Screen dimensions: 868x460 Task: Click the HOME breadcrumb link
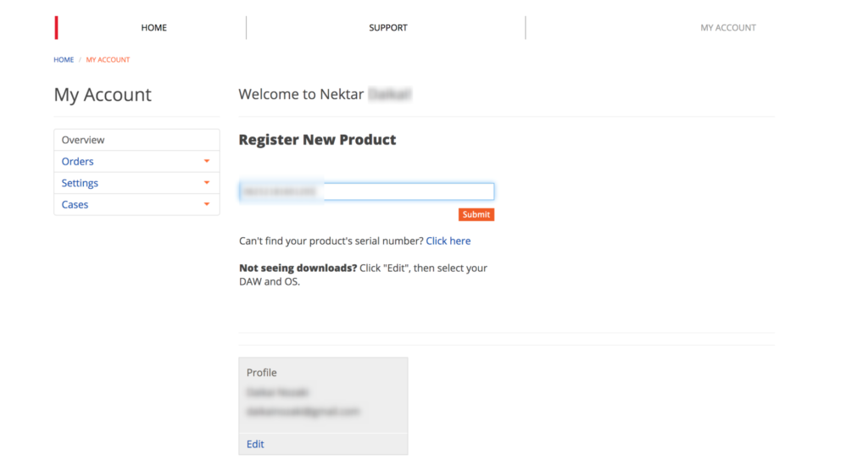point(64,60)
